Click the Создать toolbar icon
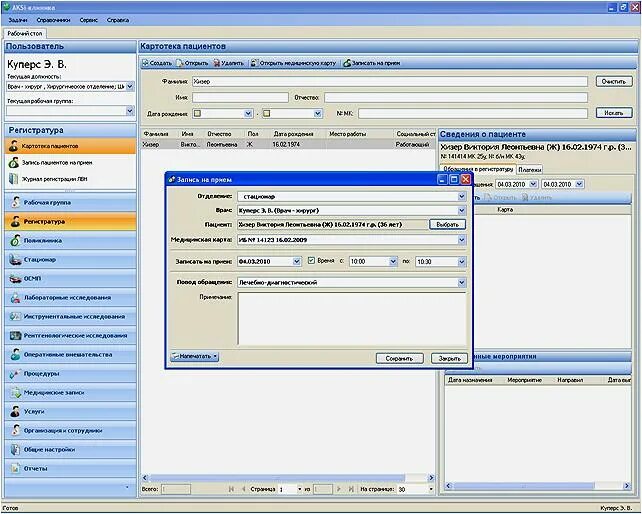The height and width of the screenshot is (514, 642). point(157,63)
